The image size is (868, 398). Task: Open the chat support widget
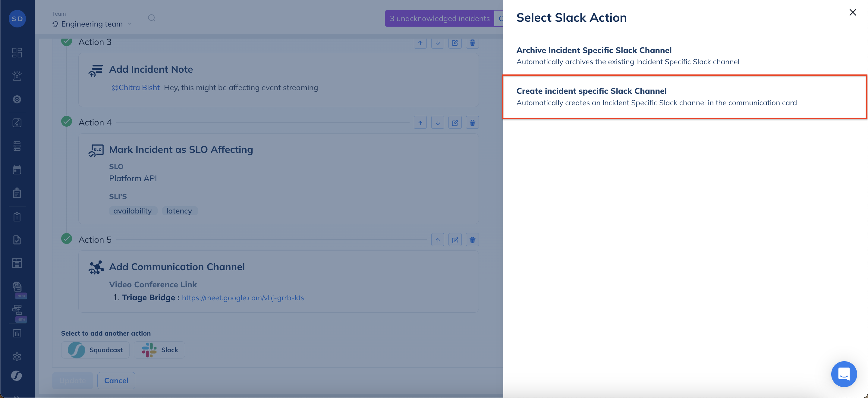pos(843,374)
